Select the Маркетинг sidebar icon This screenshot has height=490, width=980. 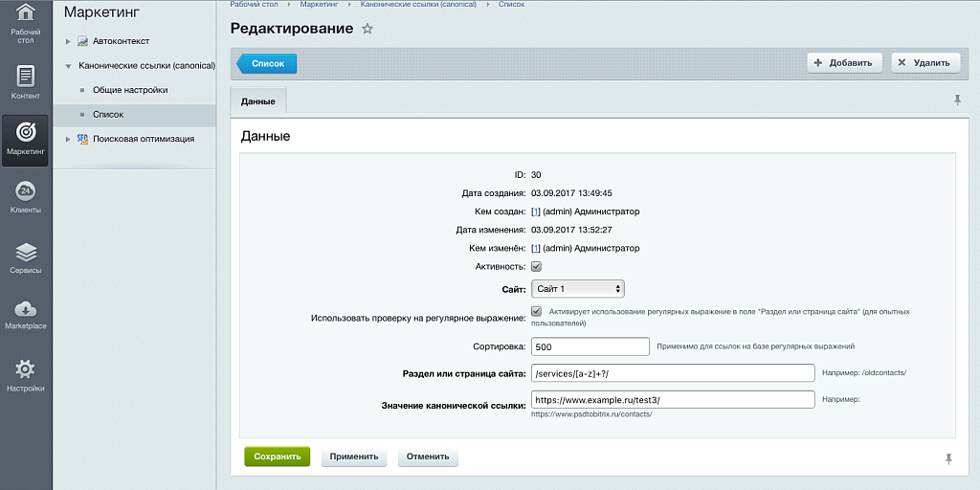pyautogui.click(x=26, y=140)
